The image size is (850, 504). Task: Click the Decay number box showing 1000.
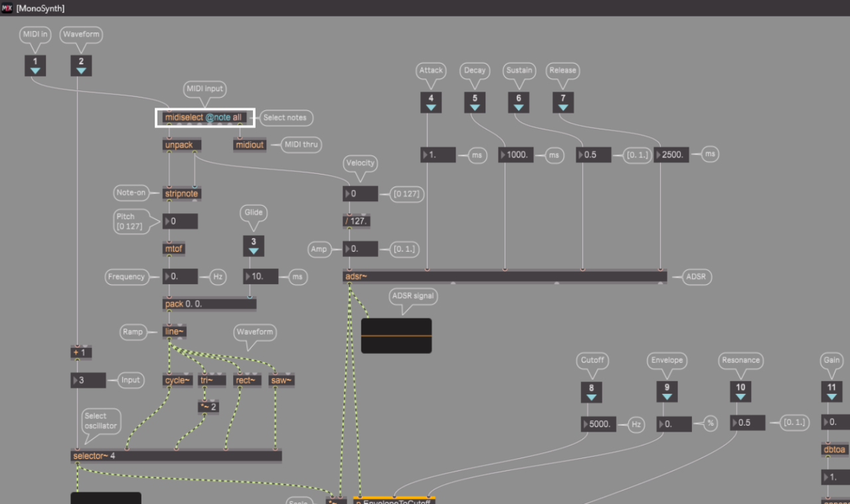coord(516,155)
